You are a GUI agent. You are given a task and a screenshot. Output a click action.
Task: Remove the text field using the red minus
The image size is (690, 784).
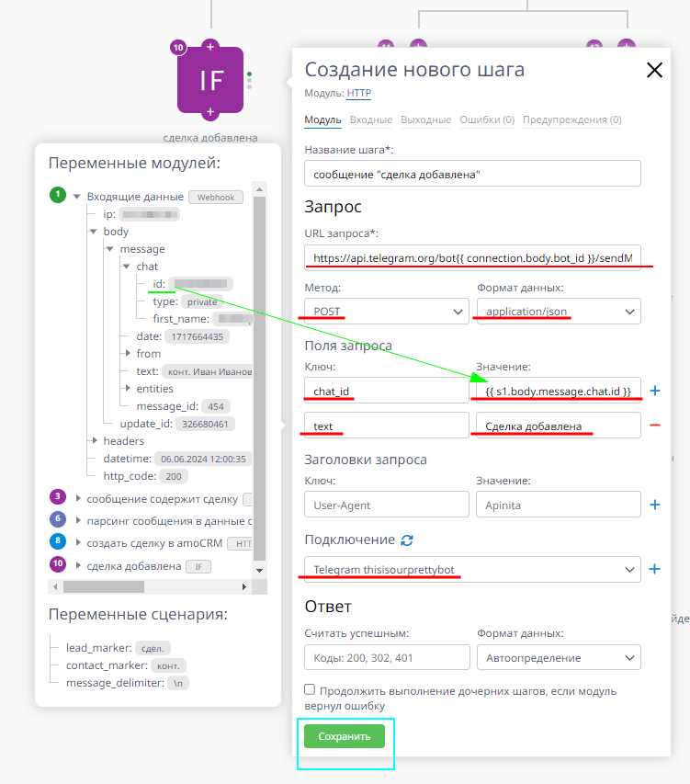coord(654,425)
